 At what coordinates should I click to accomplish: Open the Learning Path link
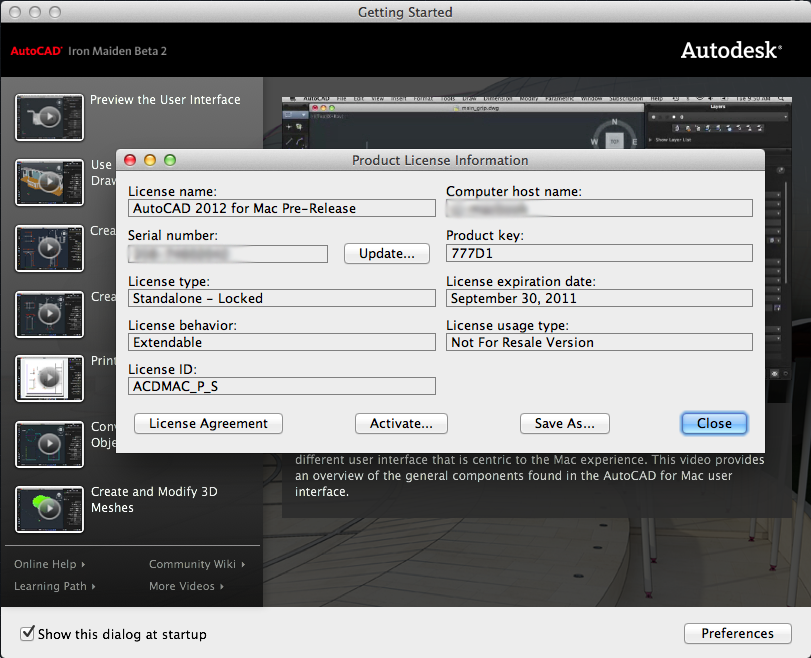tap(55, 586)
